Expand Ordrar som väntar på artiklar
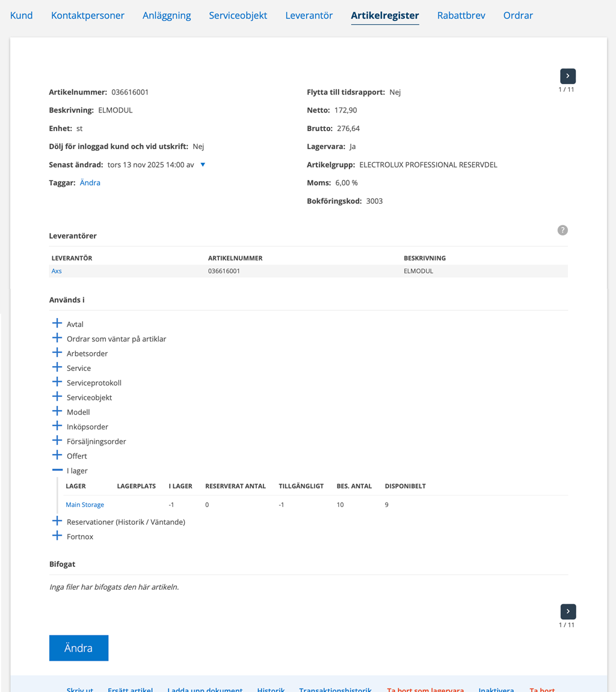 coord(57,338)
